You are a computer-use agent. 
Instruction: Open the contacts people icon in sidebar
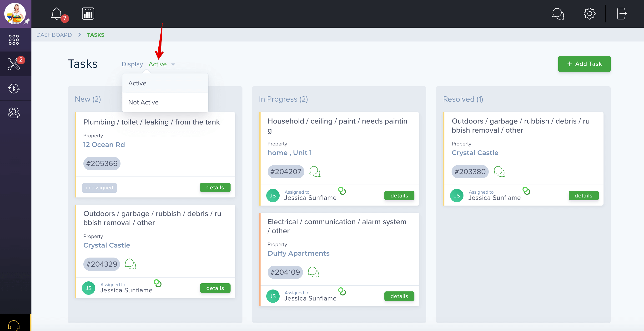[14, 113]
